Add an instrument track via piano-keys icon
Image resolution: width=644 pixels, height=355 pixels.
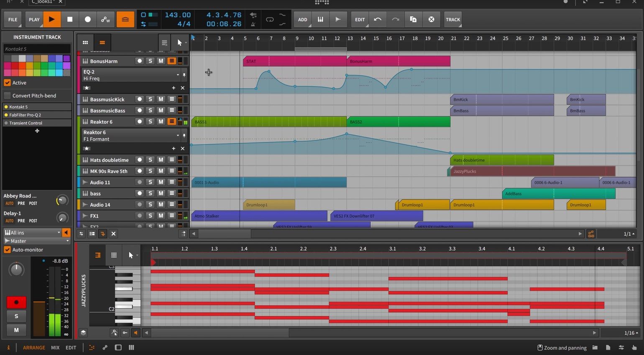(x=320, y=19)
